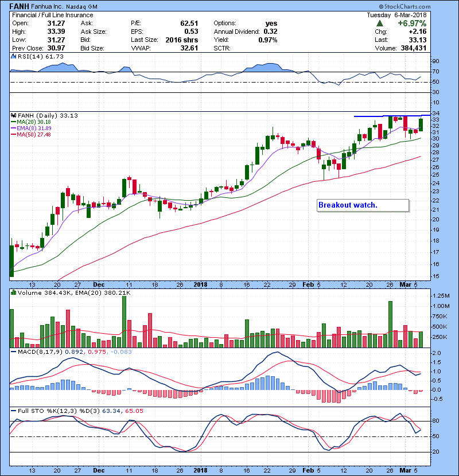
Task: Select the Annual Dividend value 0.32
Action: 270,32
